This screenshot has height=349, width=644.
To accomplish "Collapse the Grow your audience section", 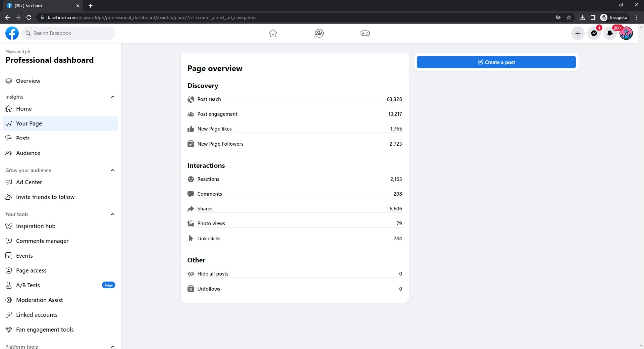I will click(x=113, y=170).
